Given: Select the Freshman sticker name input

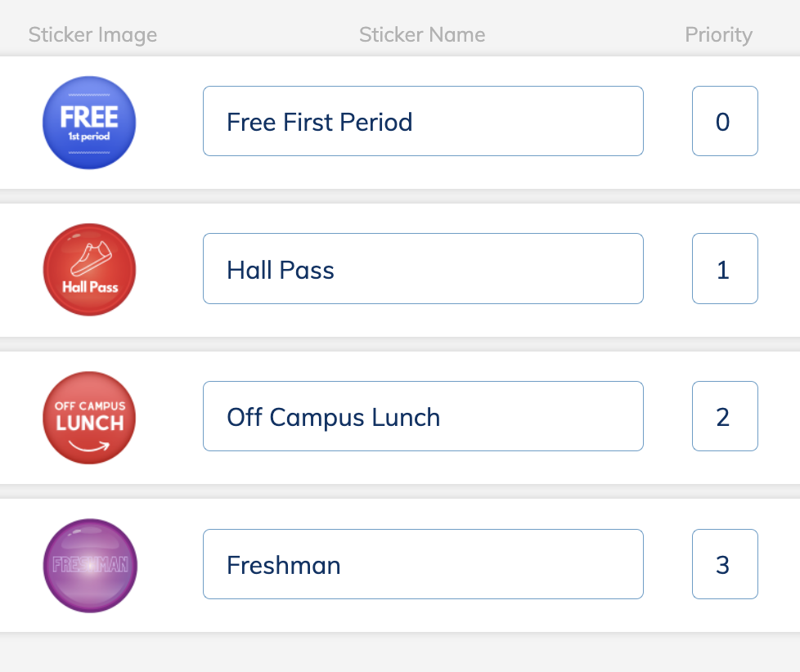Looking at the screenshot, I should (x=423, y=564).
